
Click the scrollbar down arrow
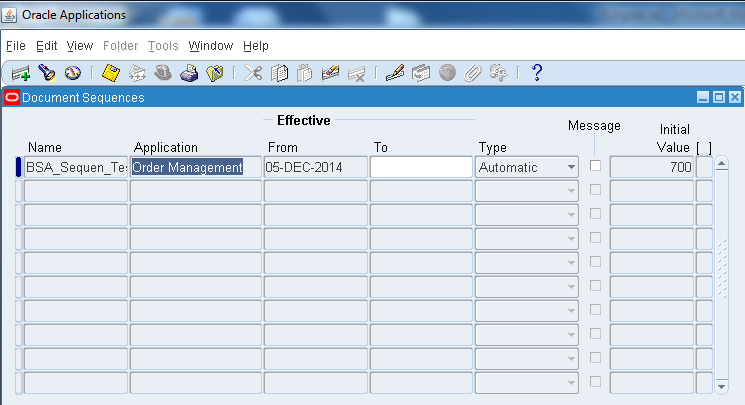[x=722, y=386]
